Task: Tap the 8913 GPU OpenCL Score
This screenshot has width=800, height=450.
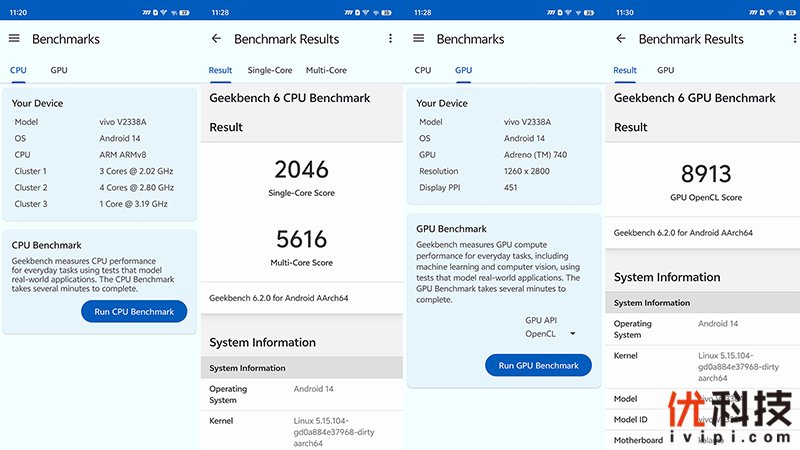Action: (706, 175)
